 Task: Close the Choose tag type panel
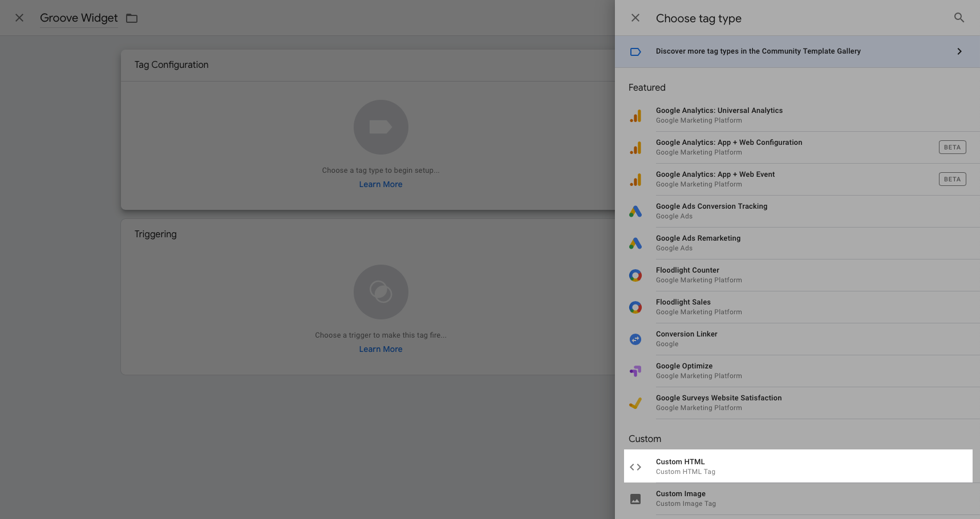(x=635, y=18)
